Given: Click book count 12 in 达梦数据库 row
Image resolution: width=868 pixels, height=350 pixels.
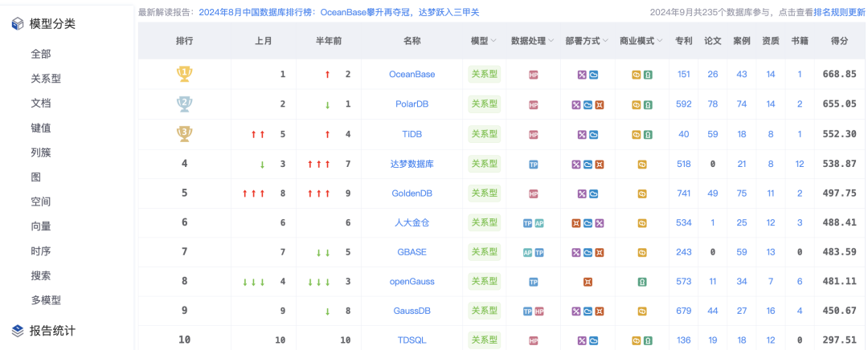Looking at the screenshot, I should point(800,164).
